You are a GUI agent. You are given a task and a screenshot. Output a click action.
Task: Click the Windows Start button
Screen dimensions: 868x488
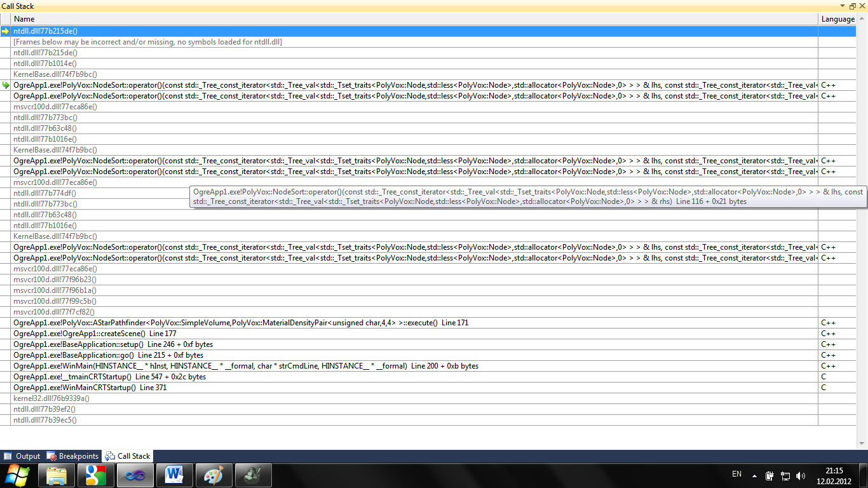tap(17, 475)
